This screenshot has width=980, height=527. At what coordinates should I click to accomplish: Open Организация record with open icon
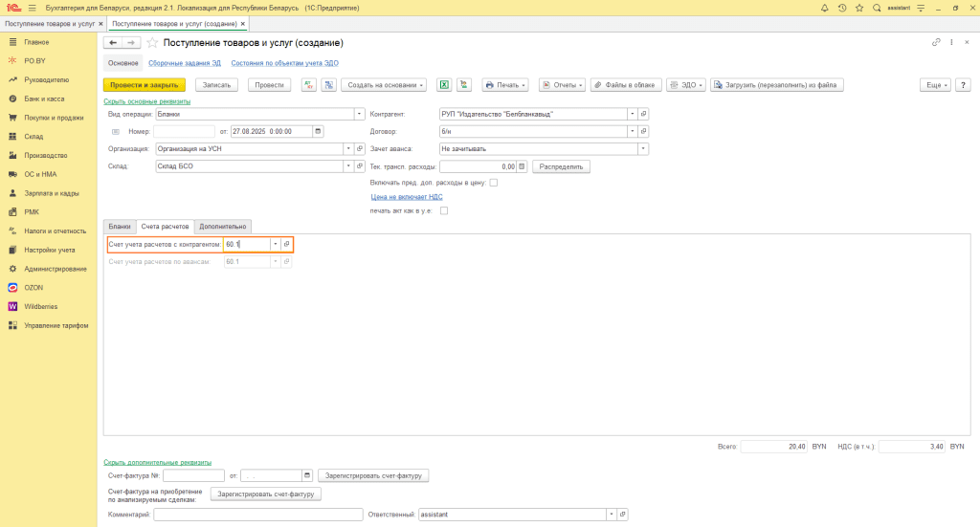point(360,148)
